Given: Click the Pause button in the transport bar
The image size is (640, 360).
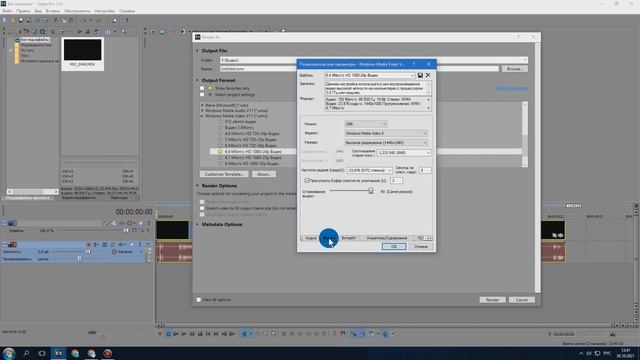Looking at the screenshot, I should pos(192,334).
